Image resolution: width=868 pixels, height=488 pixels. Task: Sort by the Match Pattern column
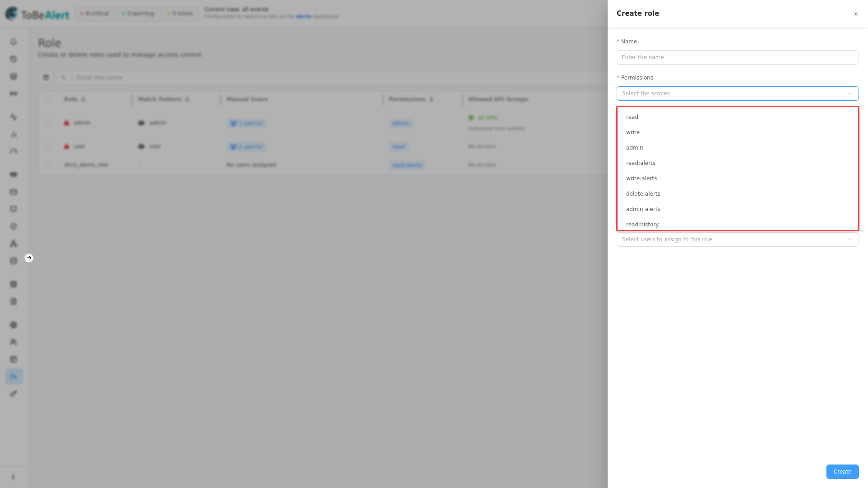pos(163,99)
